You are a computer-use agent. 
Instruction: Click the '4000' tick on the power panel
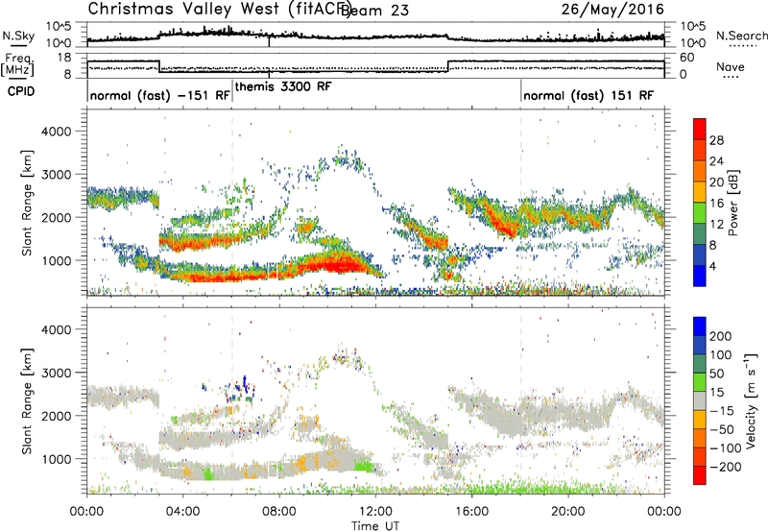56,132
